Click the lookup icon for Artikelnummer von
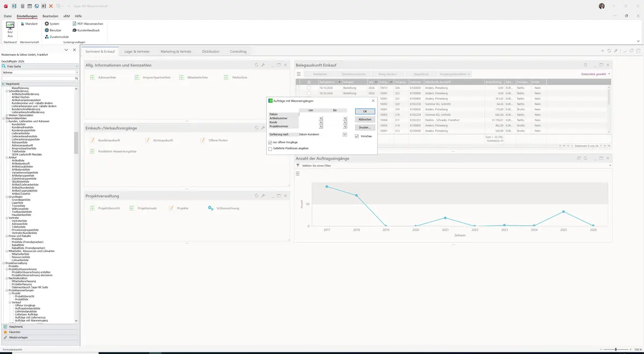This screenshot has height=354, width=644. point(321,118)
